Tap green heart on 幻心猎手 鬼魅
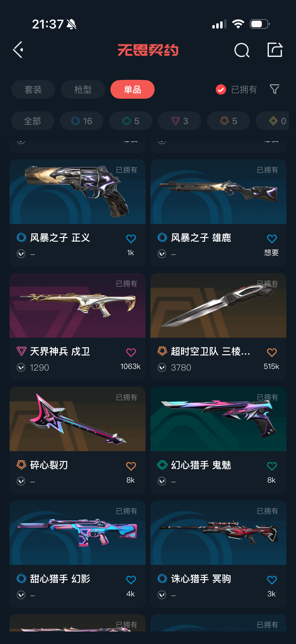Screen dimensions: 296x644 [272, 466]
